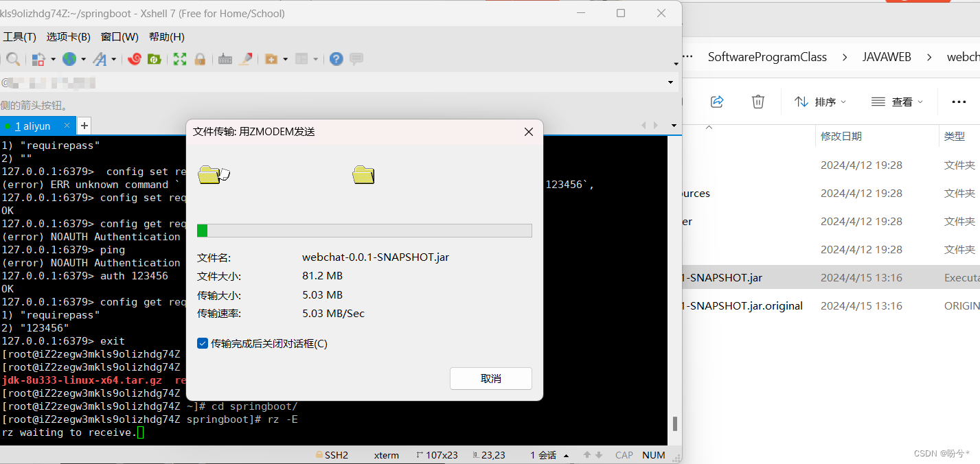Click the terminal vertical scrollbar thumb
Screen dimensions: 980x464
(x=675, y=423)
